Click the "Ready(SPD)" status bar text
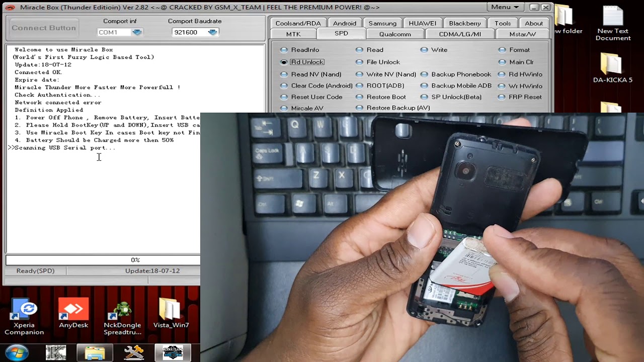Image resolution: width=644 pixels, height=362 pixels. coord(35,271)
